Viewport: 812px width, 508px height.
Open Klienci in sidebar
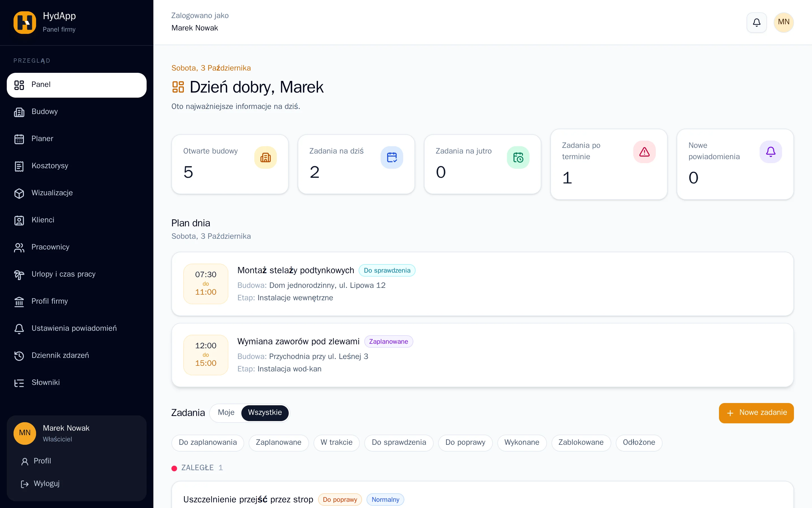pyautogui.click(x=76, y=220)
